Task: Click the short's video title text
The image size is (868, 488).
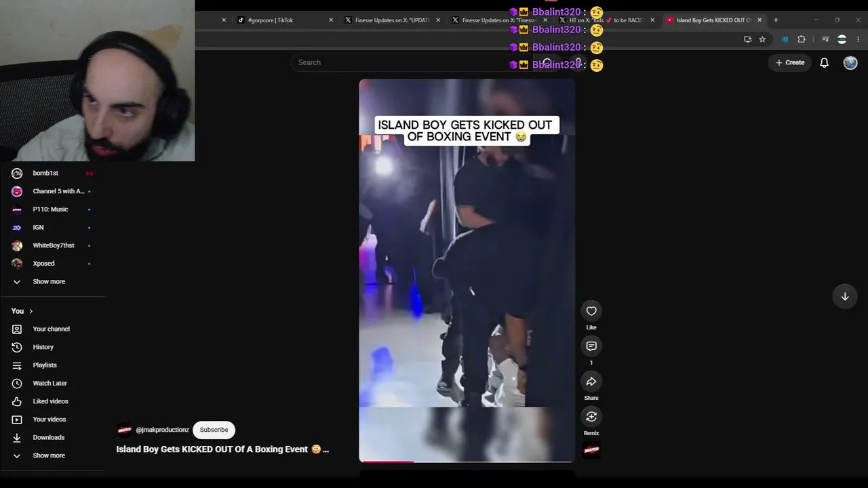Action: tap(222, 449)
